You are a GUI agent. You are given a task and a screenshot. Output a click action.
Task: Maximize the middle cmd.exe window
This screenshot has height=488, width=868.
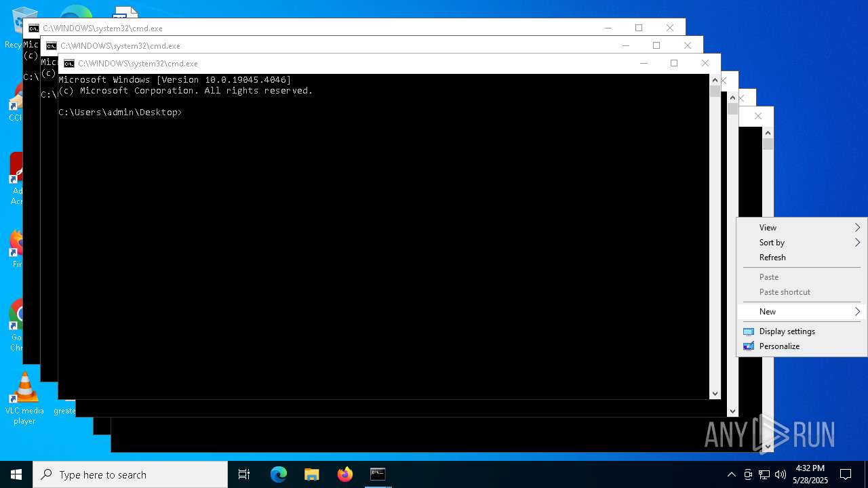656,45
